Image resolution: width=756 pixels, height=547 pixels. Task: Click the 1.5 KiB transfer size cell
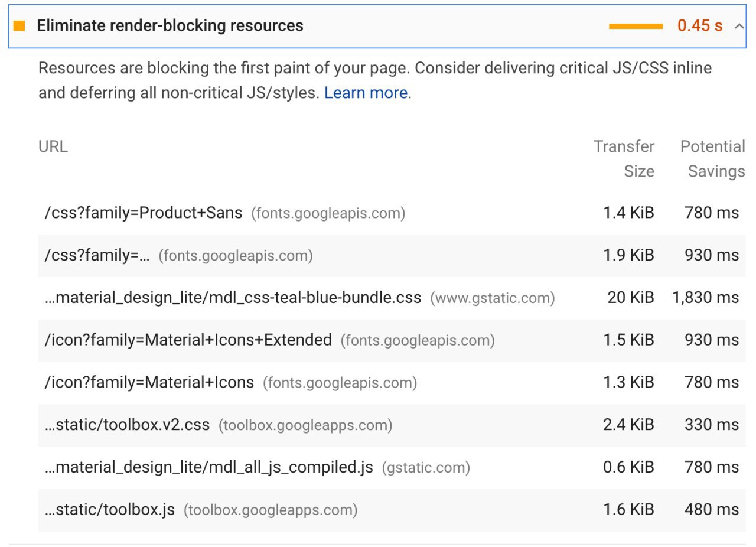pyautogui.click(x=630, y=340)
